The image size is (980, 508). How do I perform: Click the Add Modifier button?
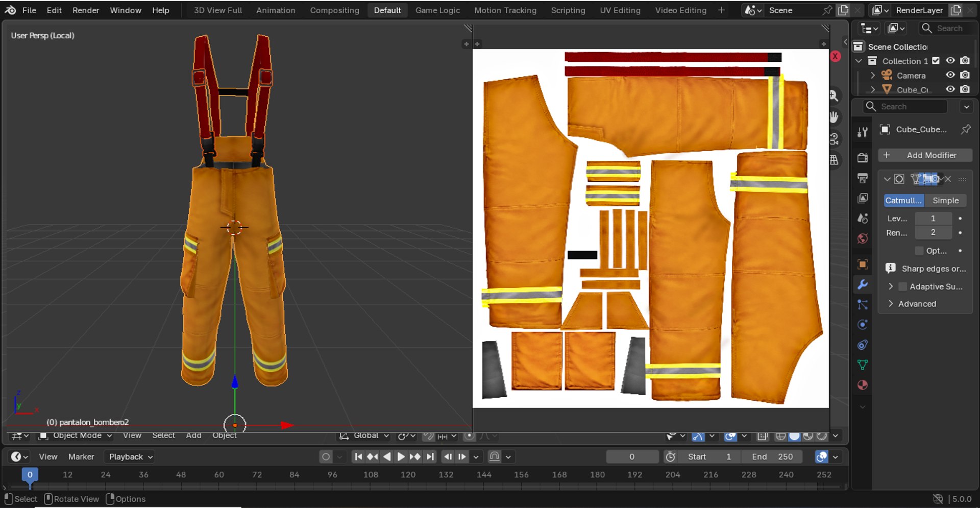(x=925, y=155)
